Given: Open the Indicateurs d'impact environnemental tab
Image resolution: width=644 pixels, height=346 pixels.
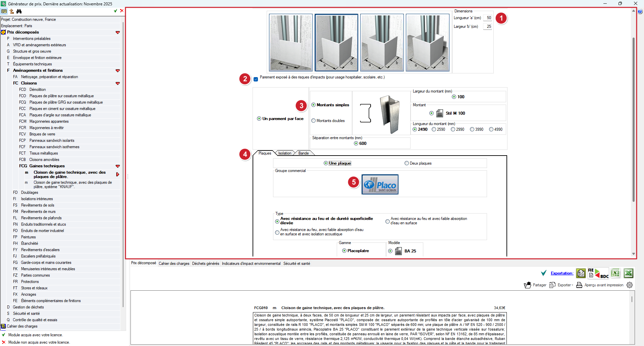Looking at the screenshot, I should 251,264.
